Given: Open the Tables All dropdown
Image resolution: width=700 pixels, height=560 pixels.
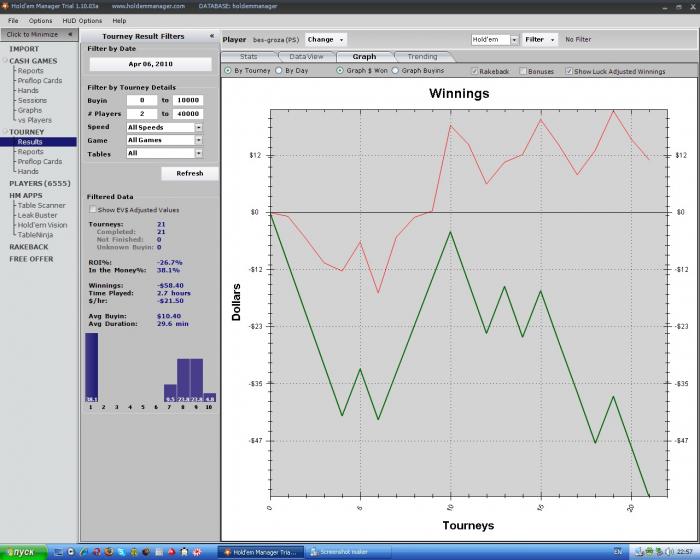Looking at the screenshot, I should click(164, 153).
